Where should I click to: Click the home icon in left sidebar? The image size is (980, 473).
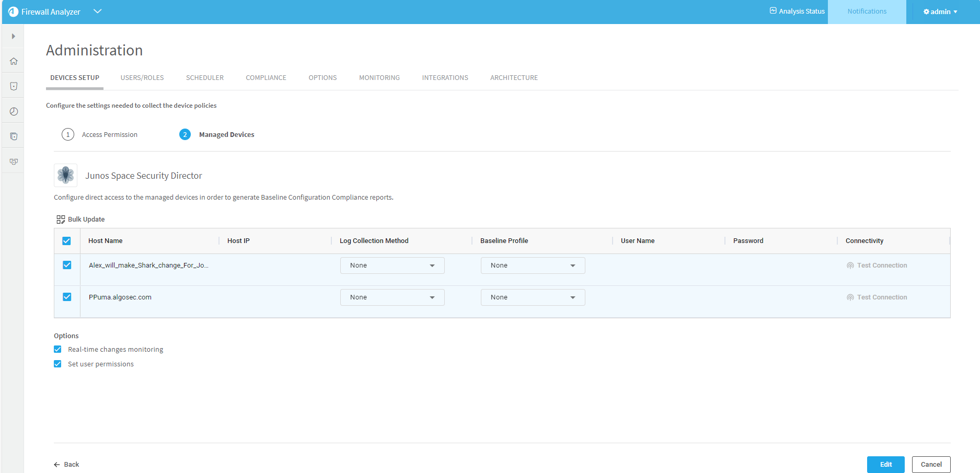point(14,61)
